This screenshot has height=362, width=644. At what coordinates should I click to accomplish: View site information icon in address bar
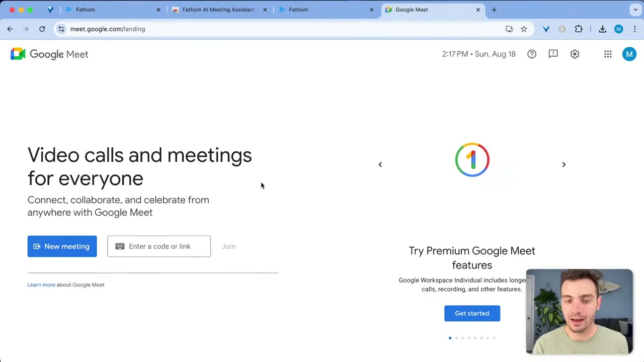click(61, 29)
